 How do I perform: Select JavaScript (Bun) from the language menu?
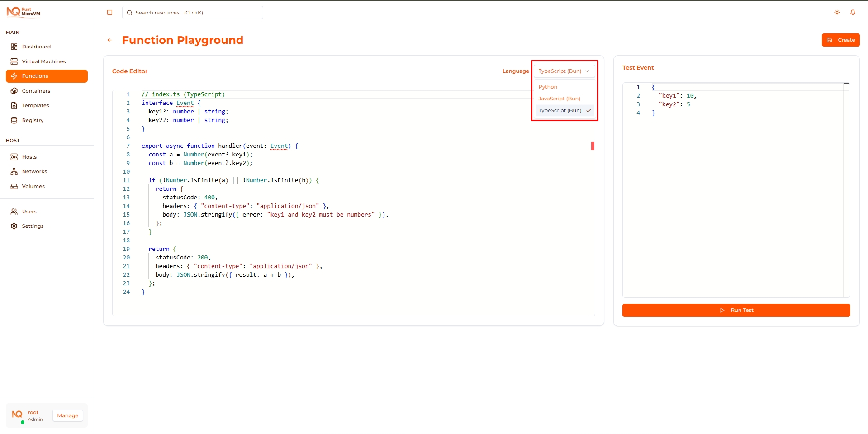click(560, 99)
